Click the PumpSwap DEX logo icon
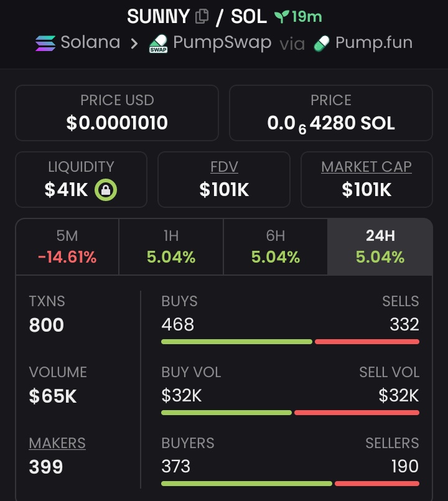This screenshot has width=448, height=501. tap(159, 44)
